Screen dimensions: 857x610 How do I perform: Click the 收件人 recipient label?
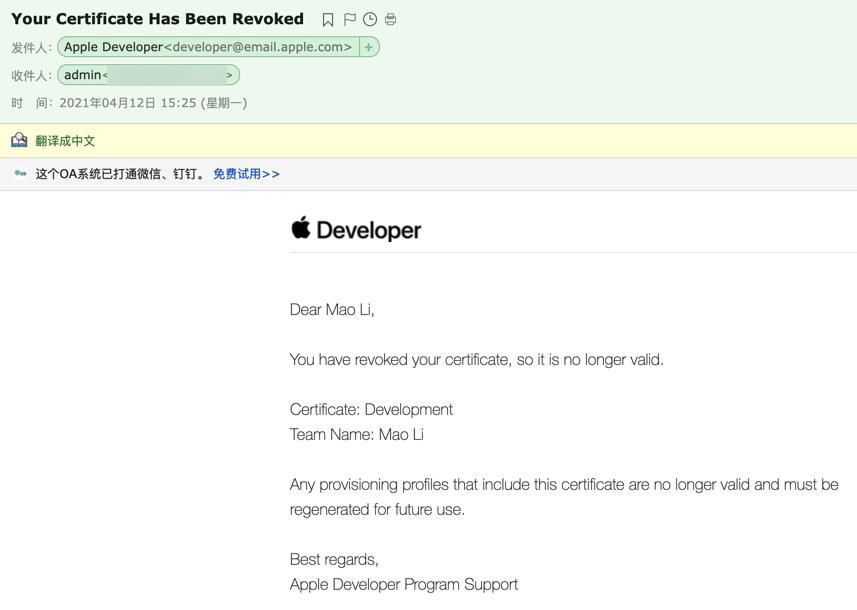coord(32,75)
